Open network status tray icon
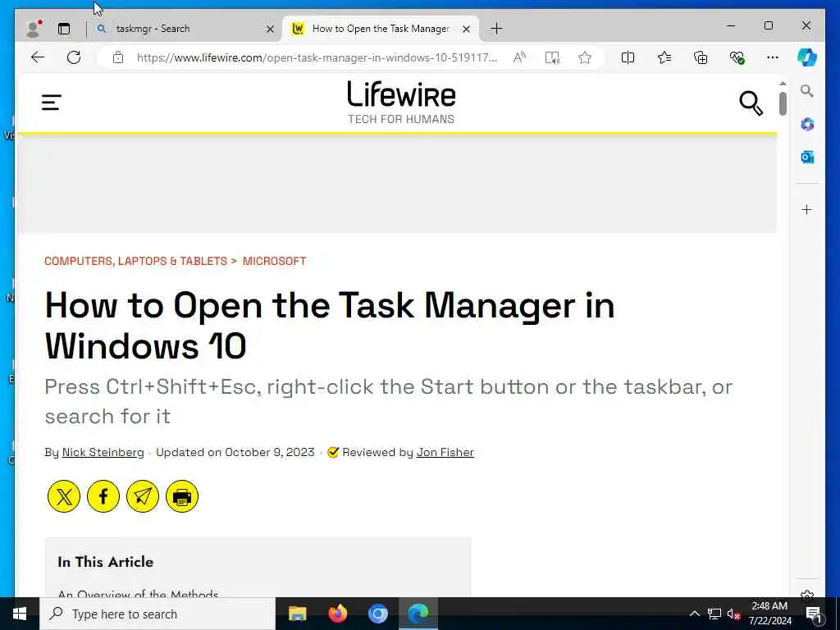 coord(714,614)
